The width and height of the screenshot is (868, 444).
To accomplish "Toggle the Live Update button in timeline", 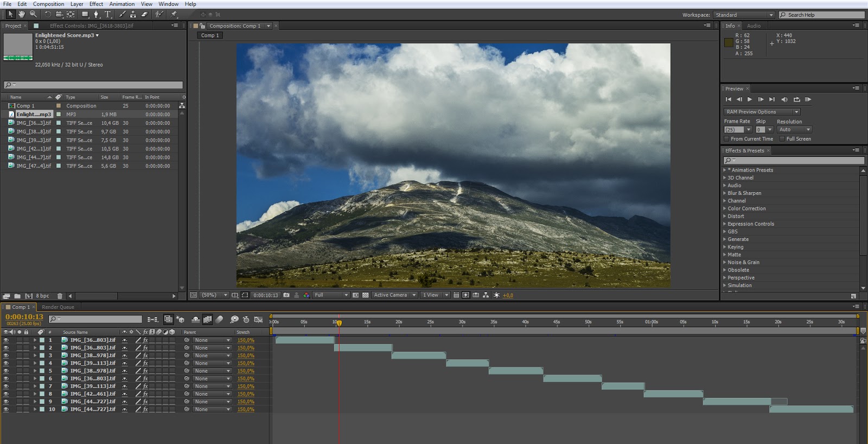I will click(168, 320).
